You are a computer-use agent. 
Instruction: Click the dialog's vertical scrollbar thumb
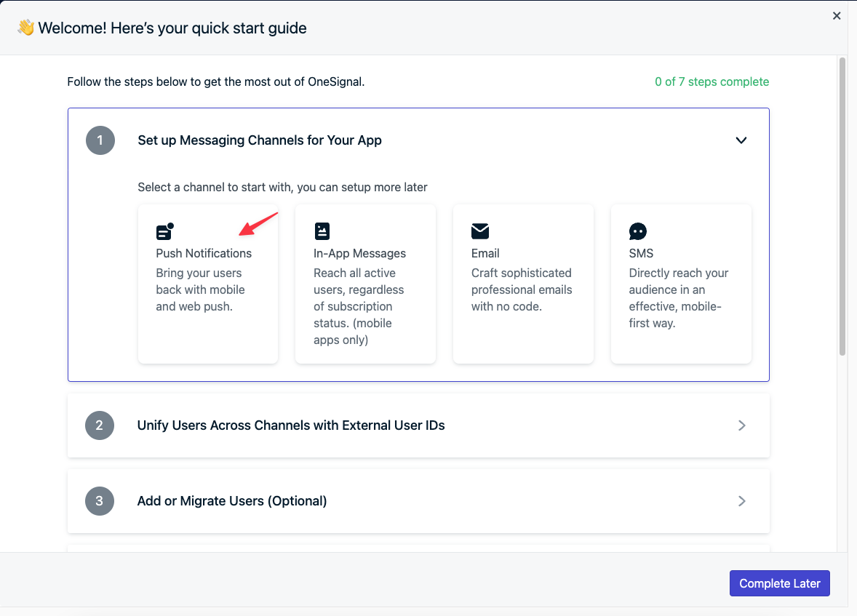[842, 207]
